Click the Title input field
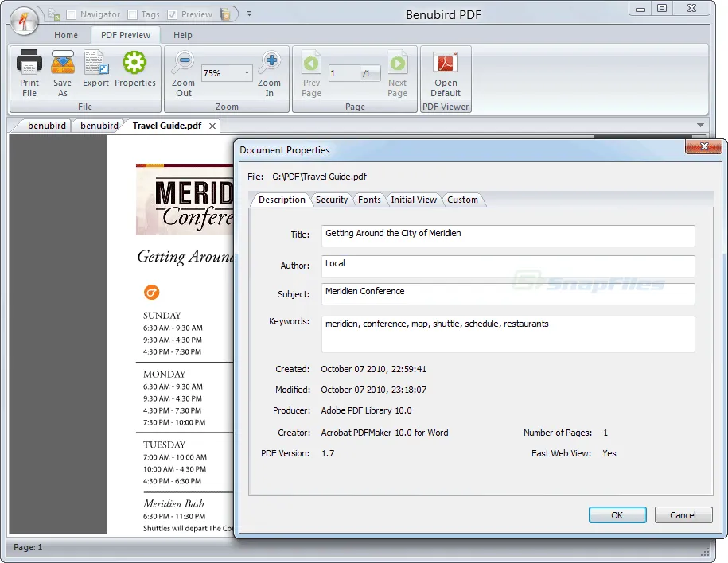 click(x=508, y=236)
